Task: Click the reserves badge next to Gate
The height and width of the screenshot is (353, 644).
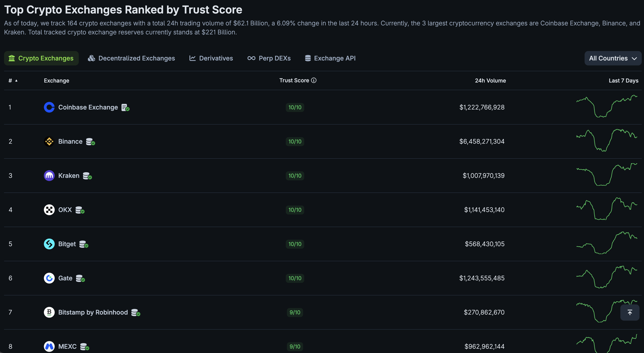Action: 81,278
